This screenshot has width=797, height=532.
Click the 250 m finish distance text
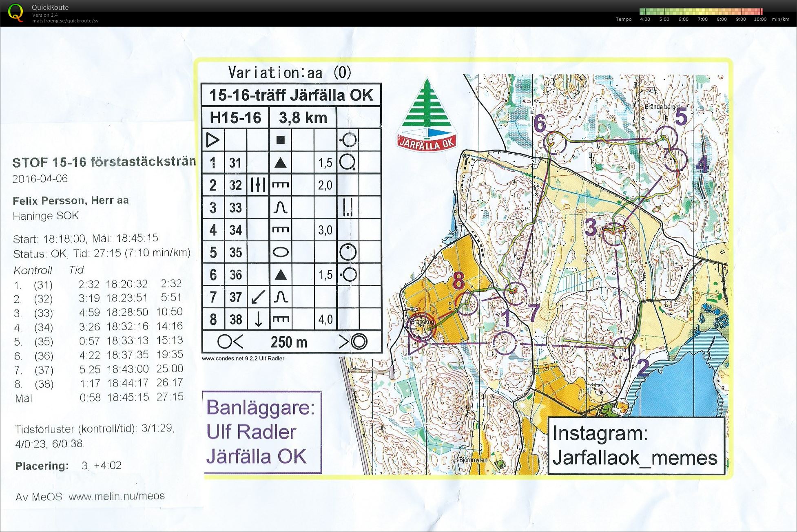pos(289,342)
